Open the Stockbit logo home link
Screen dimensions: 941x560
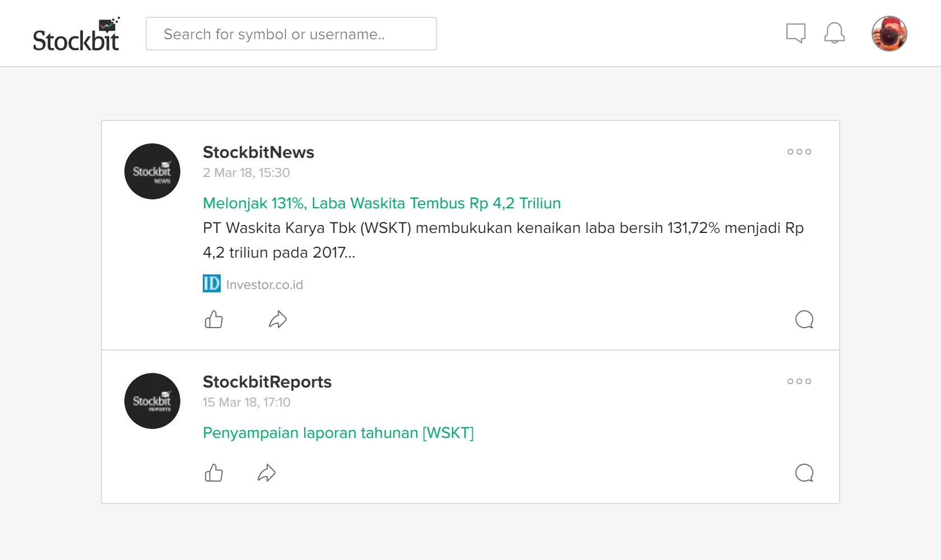pos(76,35)
